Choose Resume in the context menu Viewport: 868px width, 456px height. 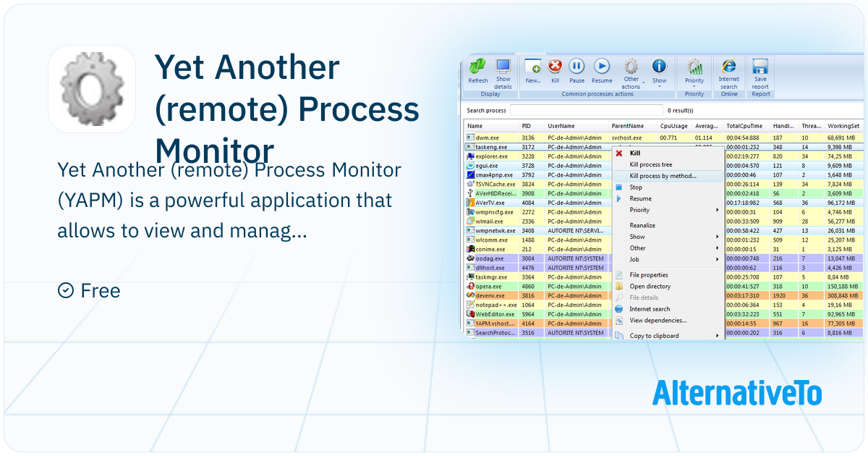(x=668, y=198)
